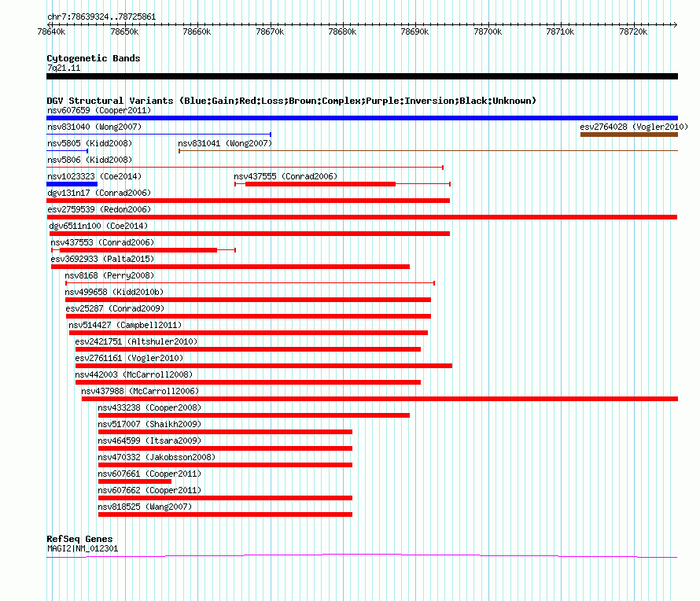
Task: Click the red dgv131n17 loss bar
Action: (249, 201)
